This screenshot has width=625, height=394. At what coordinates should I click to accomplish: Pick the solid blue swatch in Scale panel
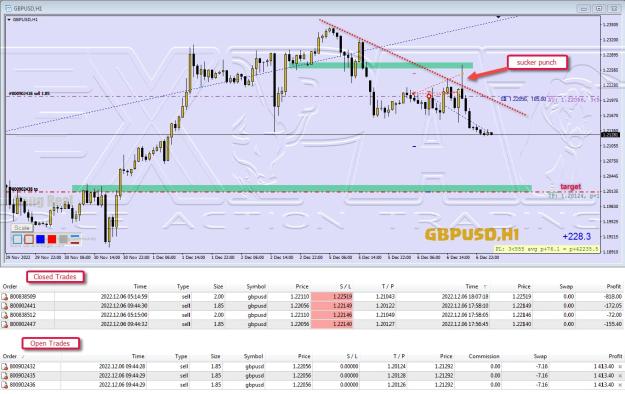[40, 239]
